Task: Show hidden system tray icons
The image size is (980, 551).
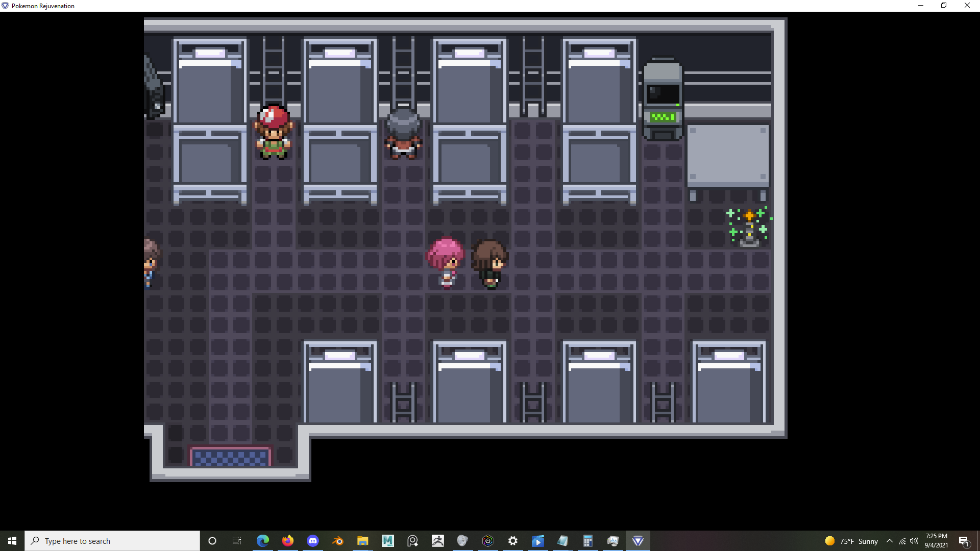Action: 890,541
